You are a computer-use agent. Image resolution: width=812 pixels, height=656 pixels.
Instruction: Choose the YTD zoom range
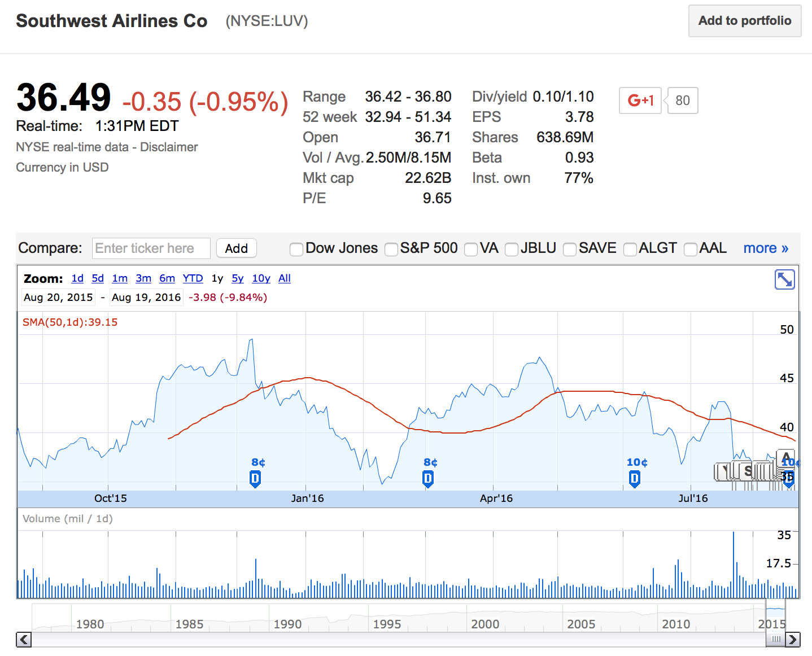coord(193,278)
